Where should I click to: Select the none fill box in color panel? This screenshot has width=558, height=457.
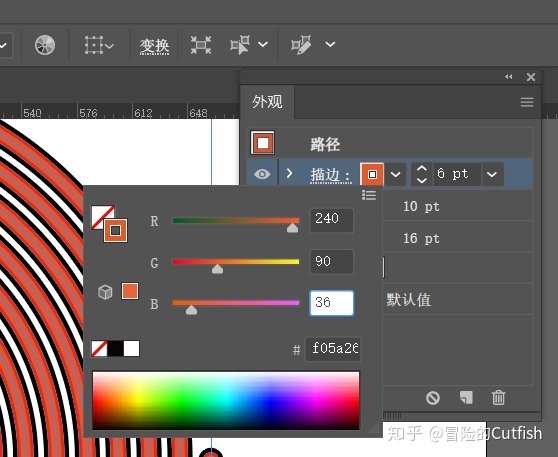click(101, 215)
